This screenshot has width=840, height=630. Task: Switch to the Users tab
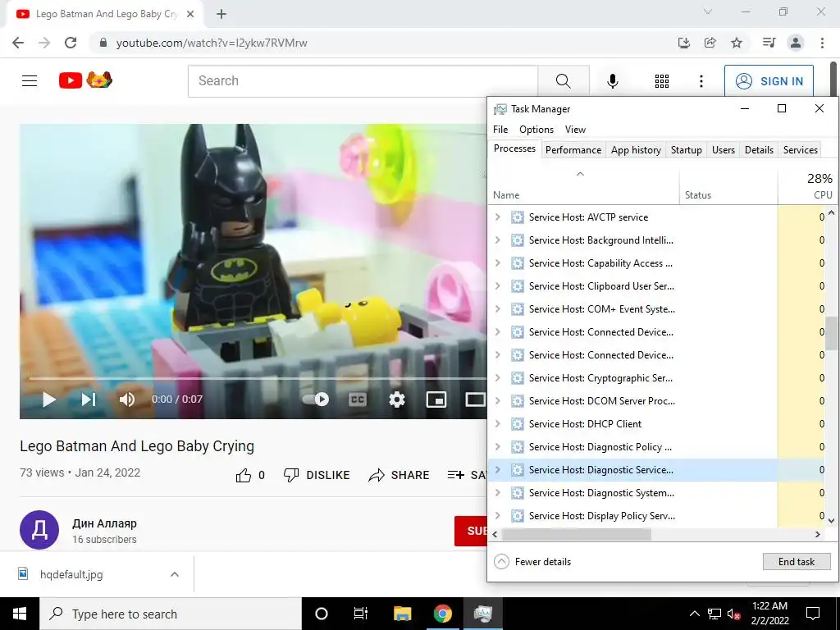724,150
